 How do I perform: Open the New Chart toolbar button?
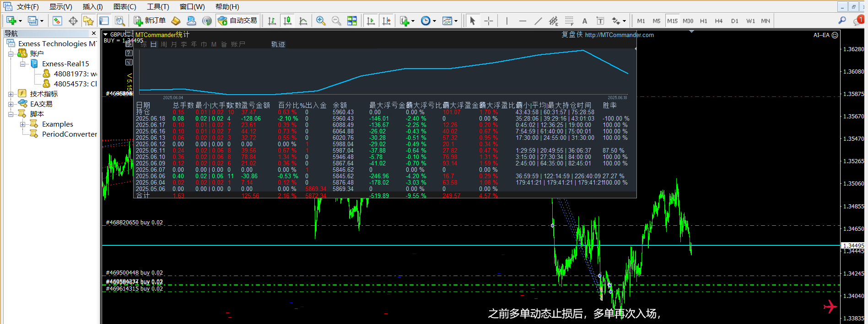11,21
